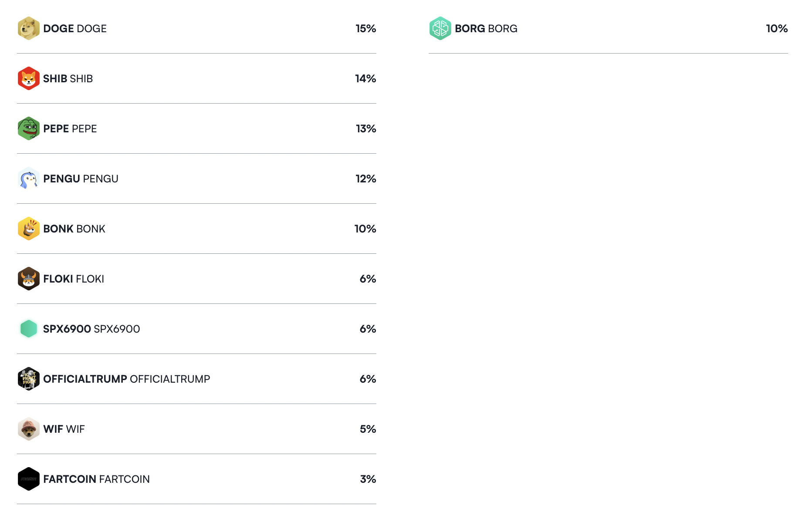Viewport: 805px width, 532px height.
Task: Select the PENGU token label
Action: (x=81, y=179)
